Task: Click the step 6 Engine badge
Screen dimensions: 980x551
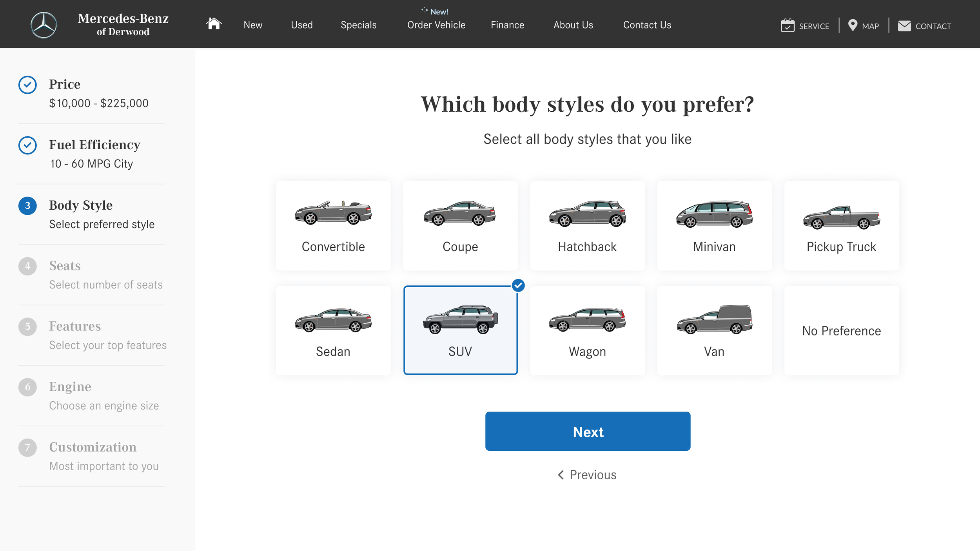Action: coord(27,387)
